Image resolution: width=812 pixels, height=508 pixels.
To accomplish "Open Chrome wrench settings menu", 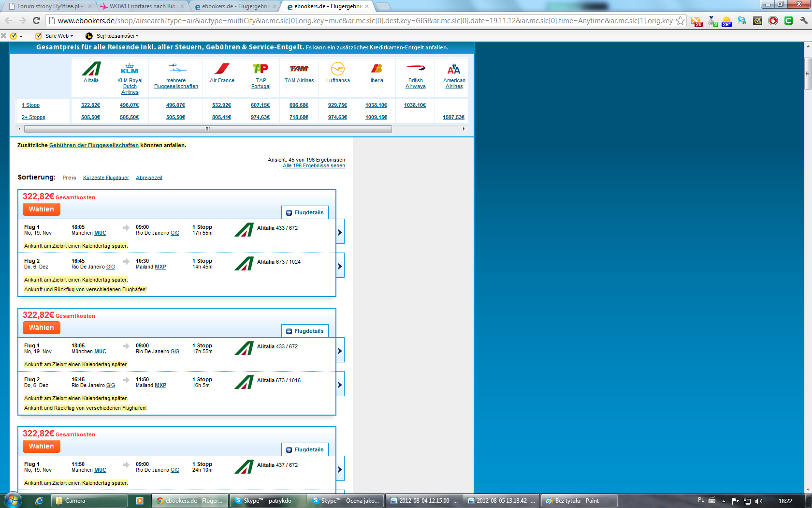I will pos(804,20).
